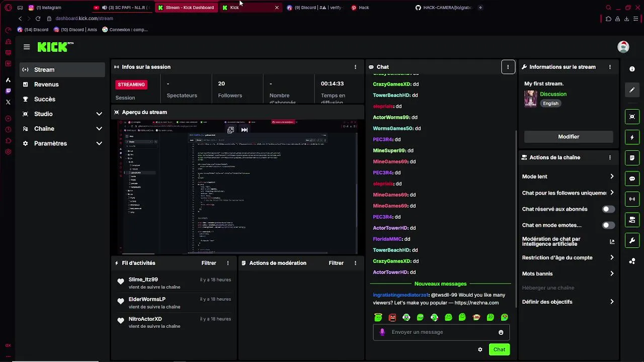644x362 pixels.
Task: Open the emoji picker in message box
Action: point(501,332)
